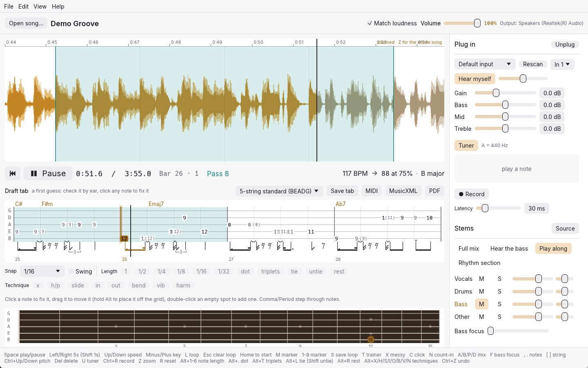Select the Full mix stem tab
This screenshot has width=588, height=368.
469,249
